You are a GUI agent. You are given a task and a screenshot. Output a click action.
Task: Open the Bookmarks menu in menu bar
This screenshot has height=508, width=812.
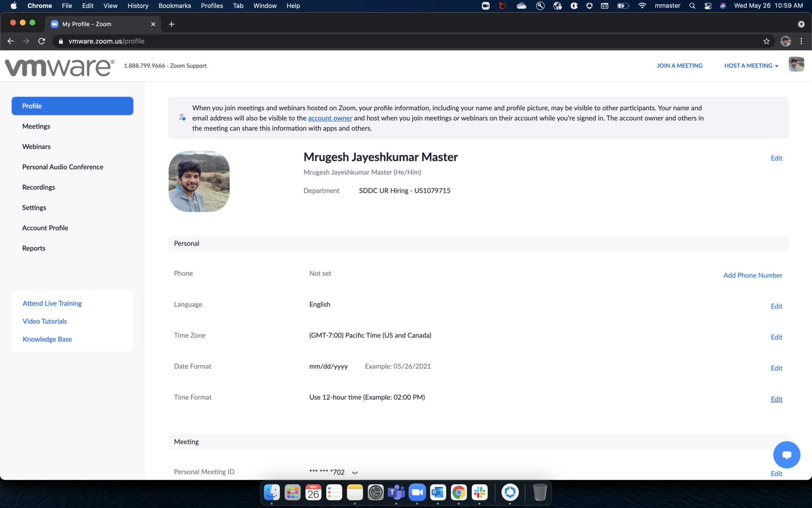(x=174, y=6)
